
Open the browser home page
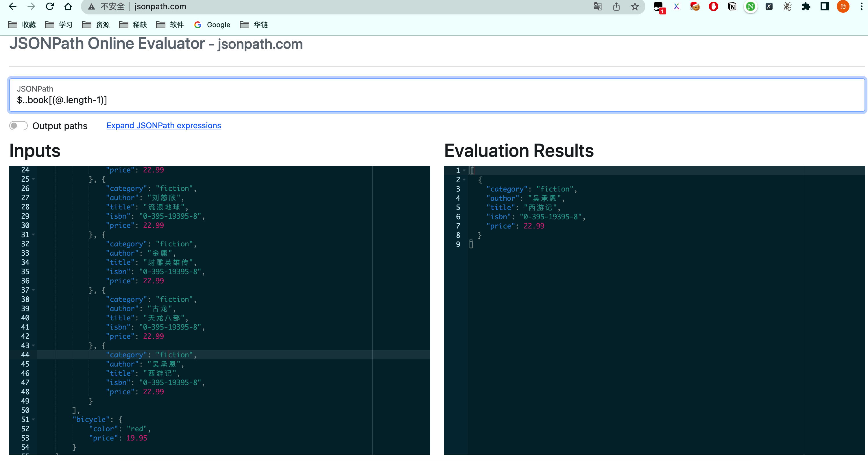point(69,6)
